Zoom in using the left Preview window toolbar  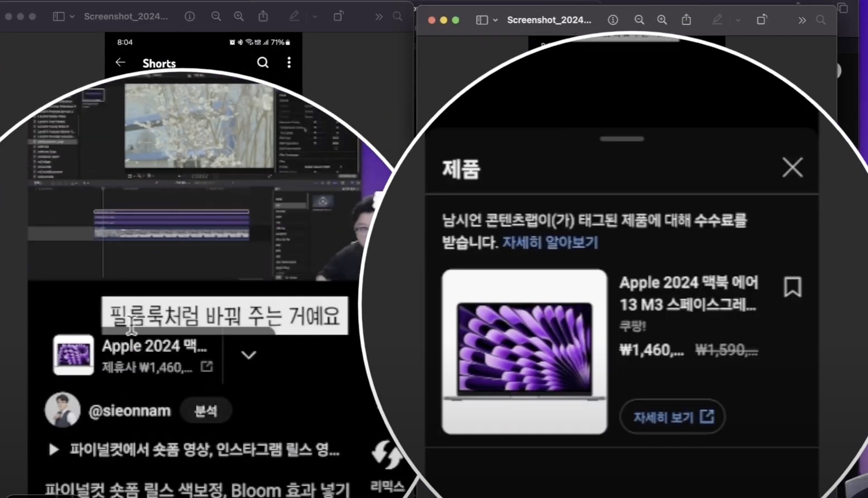point(239,16)
